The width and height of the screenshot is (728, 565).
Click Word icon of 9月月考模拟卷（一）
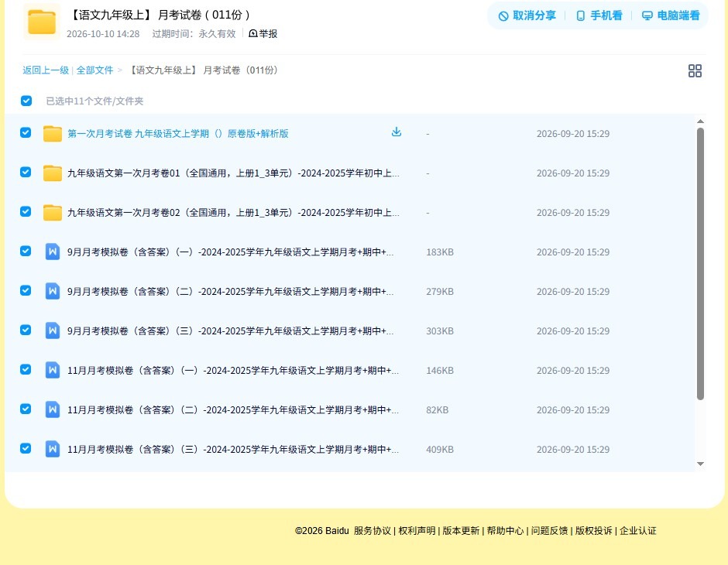(53, 252)
